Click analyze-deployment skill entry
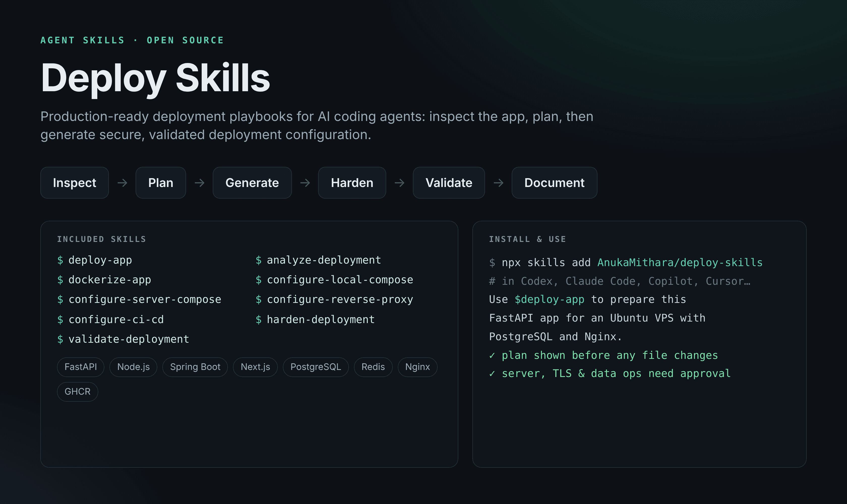Screen dimensions: 847x504 (x=318, y=260)
